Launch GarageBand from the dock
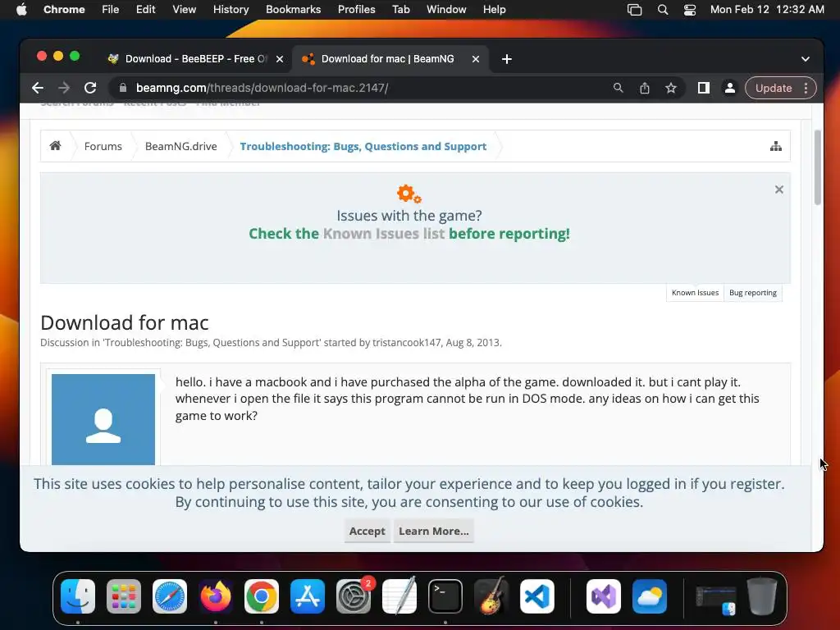The height and width of the screenshot is (630, 840). click(x=491, y=596)
